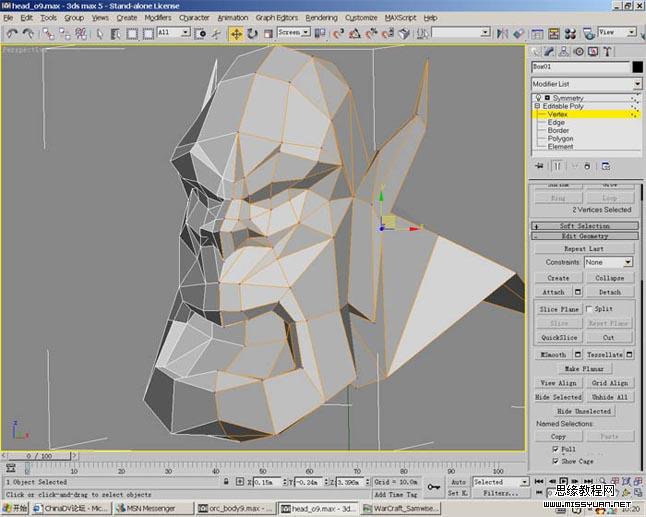Click the Make Planar button
646x517 pixels.
pos(584,369)
